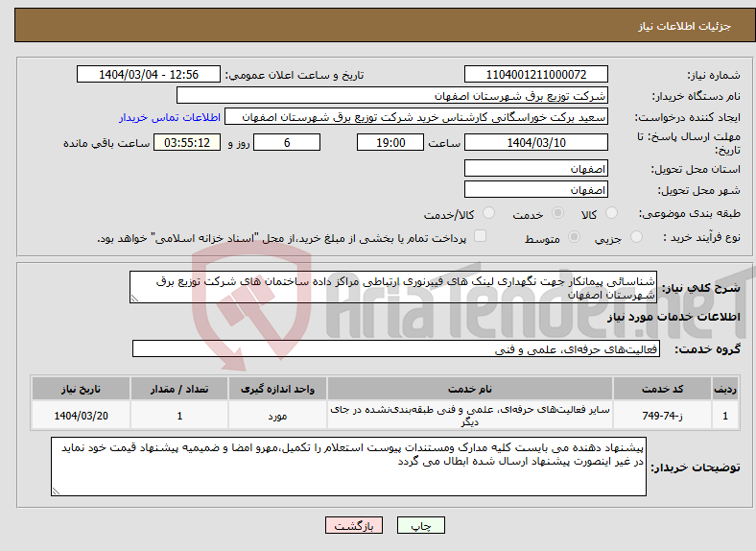The height and width of the screenshot is (551, 756).
Task: Click the مهلت ارسال پاسخ label
Action: tap(689, 143)
